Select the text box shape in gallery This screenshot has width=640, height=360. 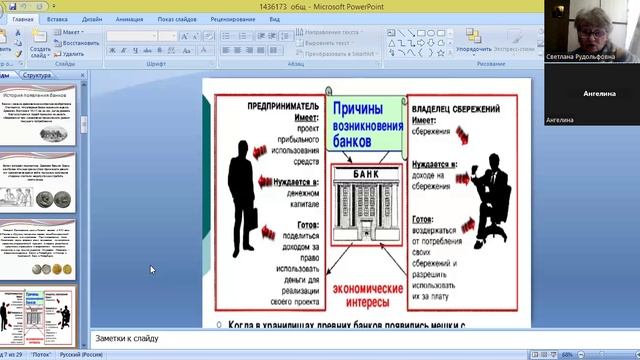(x=391, y=33)
